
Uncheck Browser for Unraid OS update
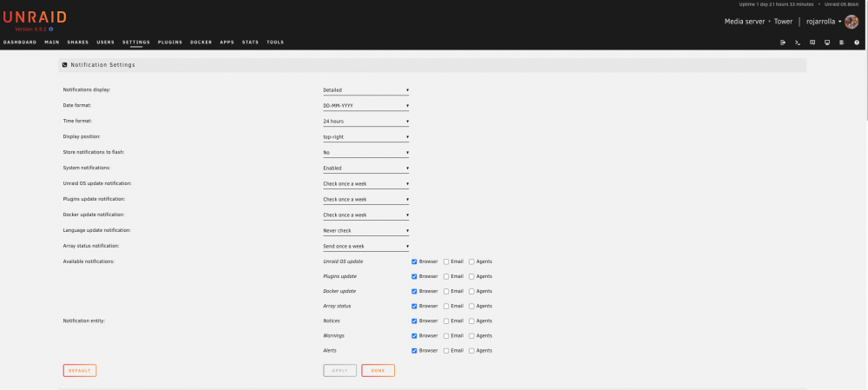[414, 261]
